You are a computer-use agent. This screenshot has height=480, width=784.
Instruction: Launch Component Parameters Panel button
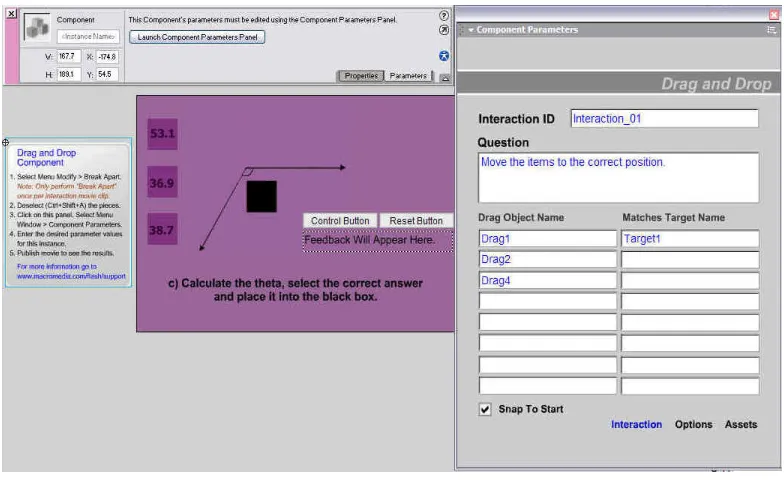point(197,37)
